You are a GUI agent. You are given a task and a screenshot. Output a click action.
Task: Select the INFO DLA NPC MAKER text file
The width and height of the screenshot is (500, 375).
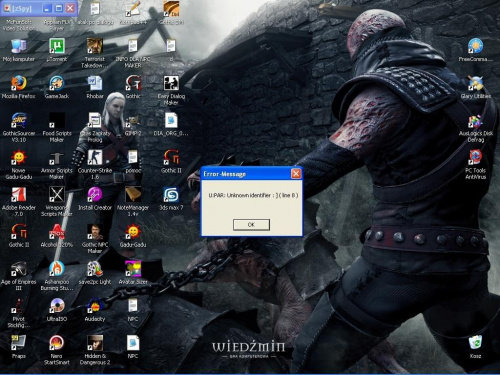pos(133,46)
